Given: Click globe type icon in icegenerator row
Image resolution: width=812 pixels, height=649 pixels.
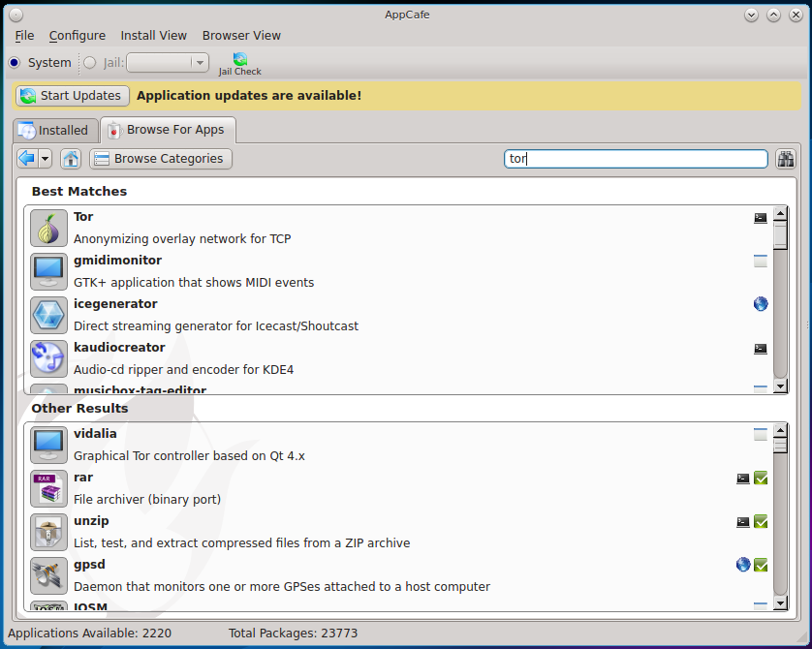Looking at the screenshot, I should [x=761, y=304].
